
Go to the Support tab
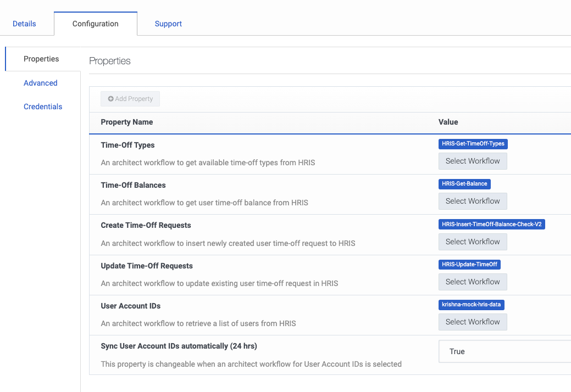point(168,24)
